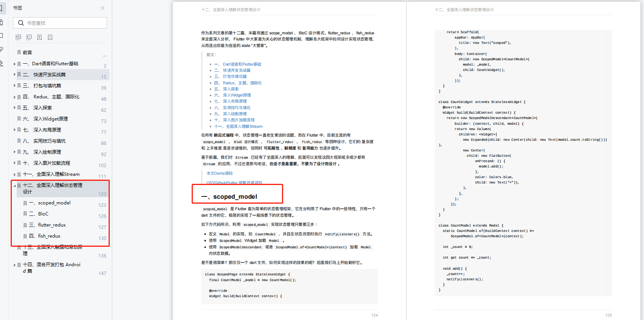Focus the 书签查找 search field
This screenshot has height=320, width=644.
click(x=60, y=23)
